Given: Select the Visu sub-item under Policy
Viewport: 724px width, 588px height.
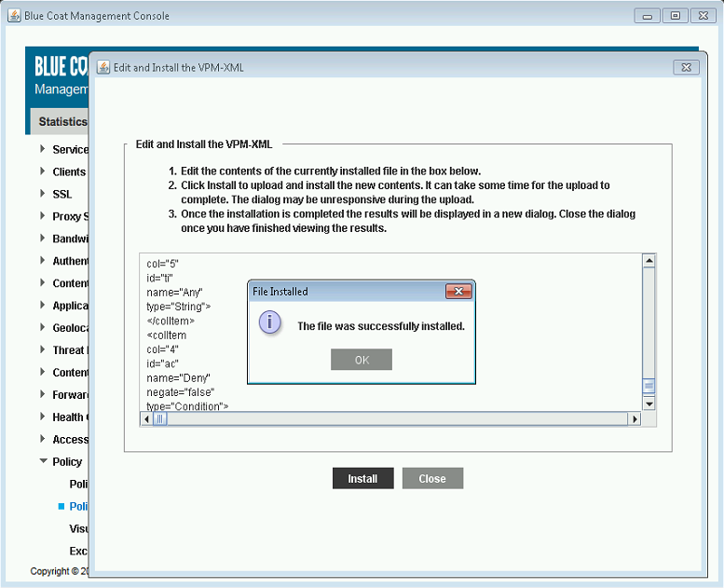Looking at the screenshot, I should click(x=78, y=528).
